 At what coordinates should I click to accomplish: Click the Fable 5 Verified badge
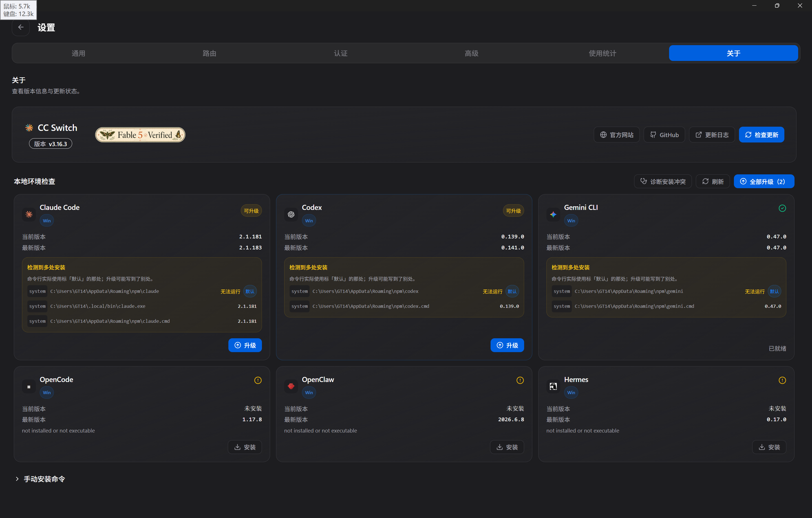140,135
